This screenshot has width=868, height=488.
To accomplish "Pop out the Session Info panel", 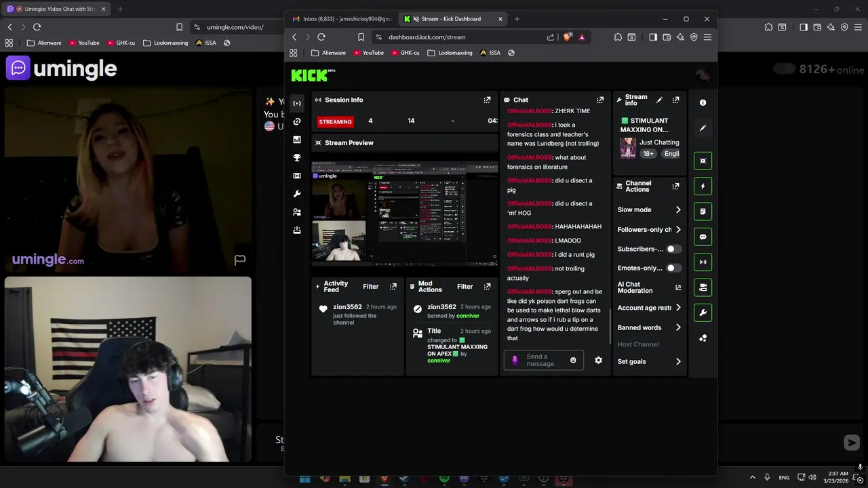I will point(487,100).
